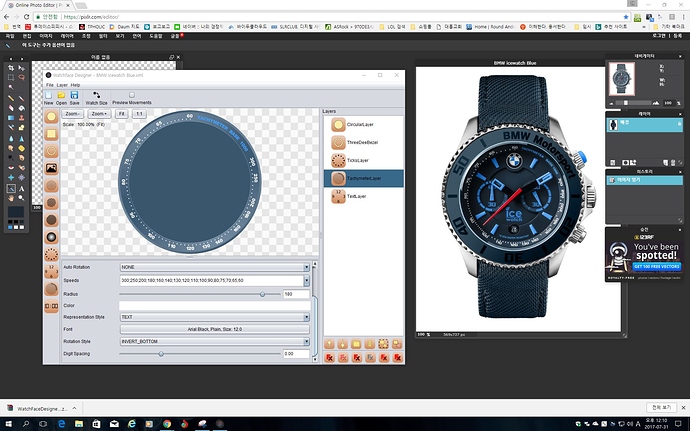Expand the WatchFaceDesigner download item chevron
This screenshot has width=690, height=431.
[74, 408]
